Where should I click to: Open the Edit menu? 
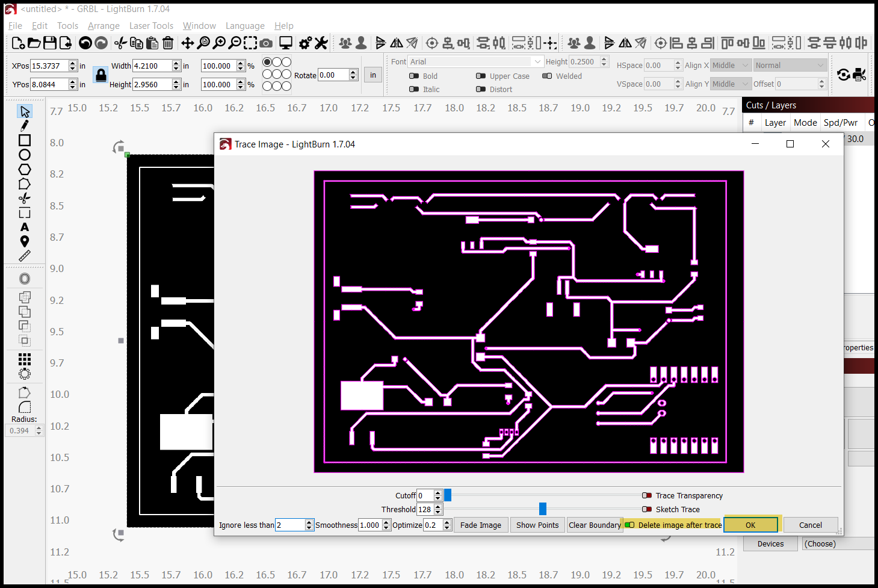(x=40, y=26)
